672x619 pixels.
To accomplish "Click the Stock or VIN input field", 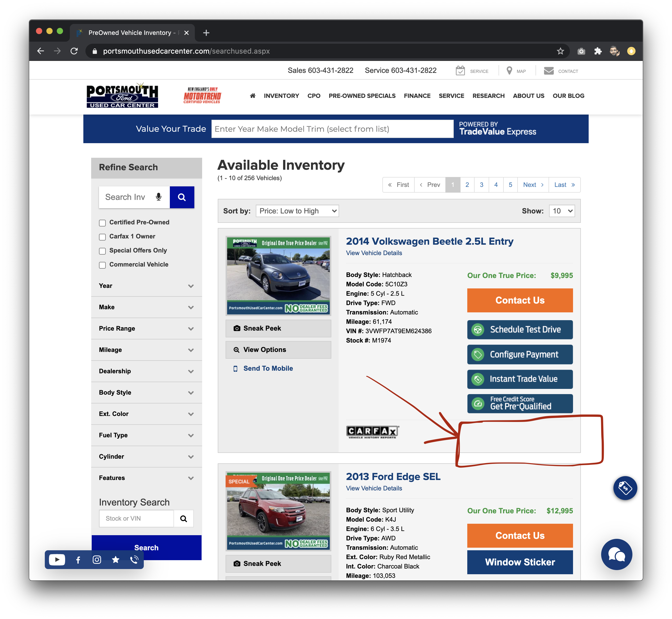I will click(136, 519).
